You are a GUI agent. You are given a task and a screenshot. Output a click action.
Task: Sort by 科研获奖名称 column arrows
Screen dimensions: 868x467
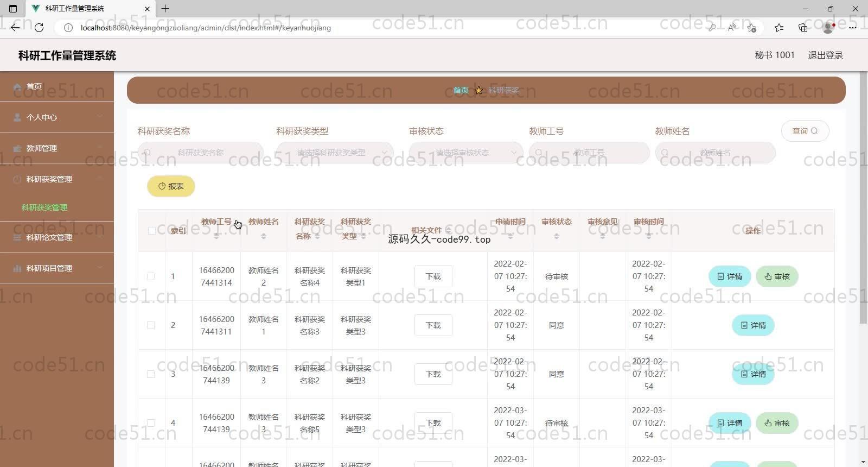(x=317, y=236)
